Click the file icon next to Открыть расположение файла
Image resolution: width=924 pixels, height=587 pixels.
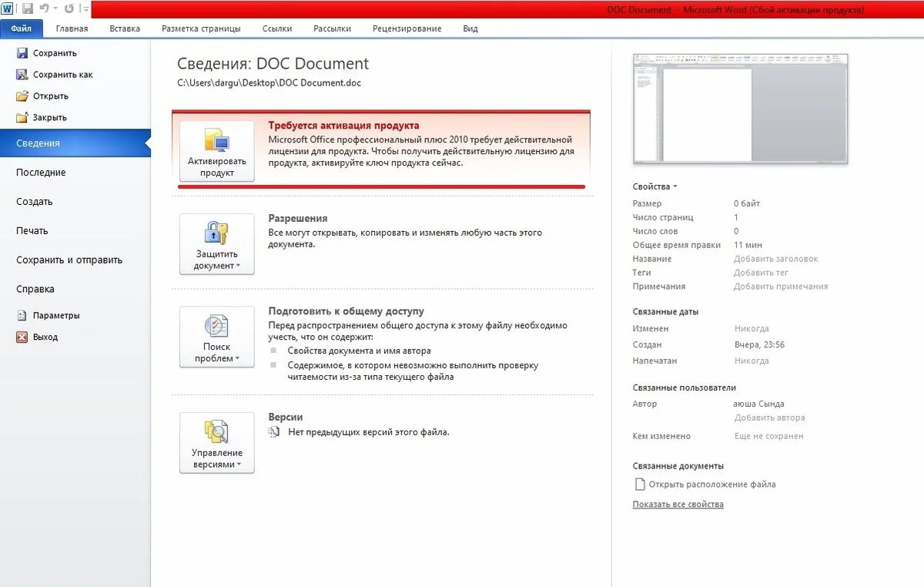[x=639, y=485]
